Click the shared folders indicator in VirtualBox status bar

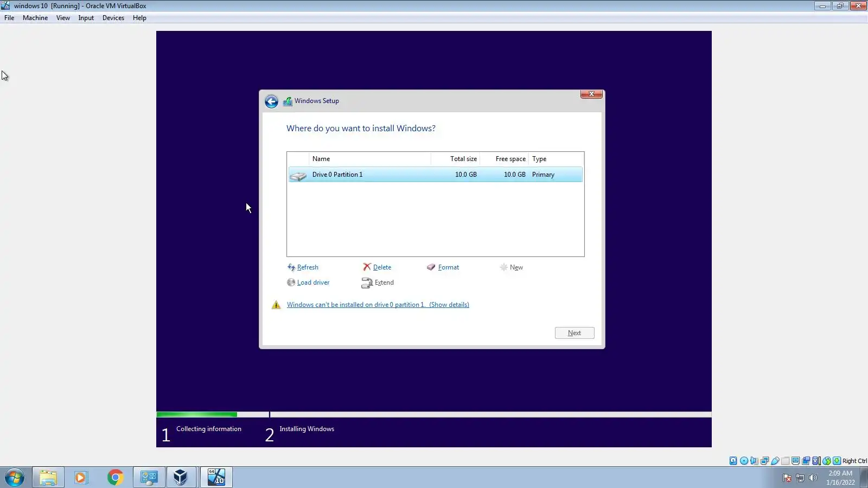point(785,461)
